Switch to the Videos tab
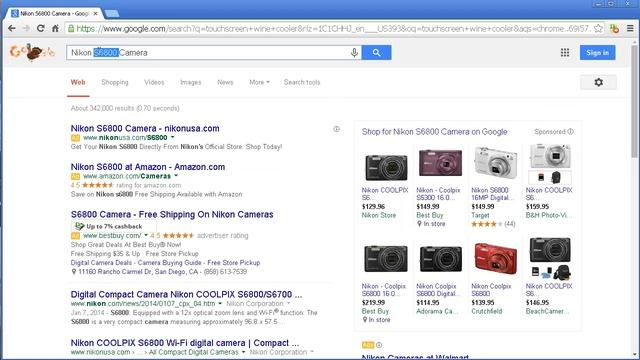Image resolution: width=640 pixels, height=360 pixels. [154, 82]
